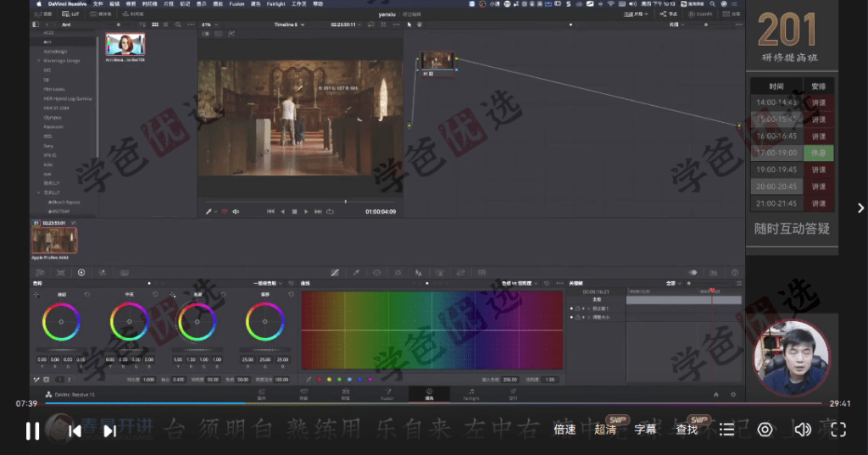Show the Keyframes palette icon

click(693, 273)
